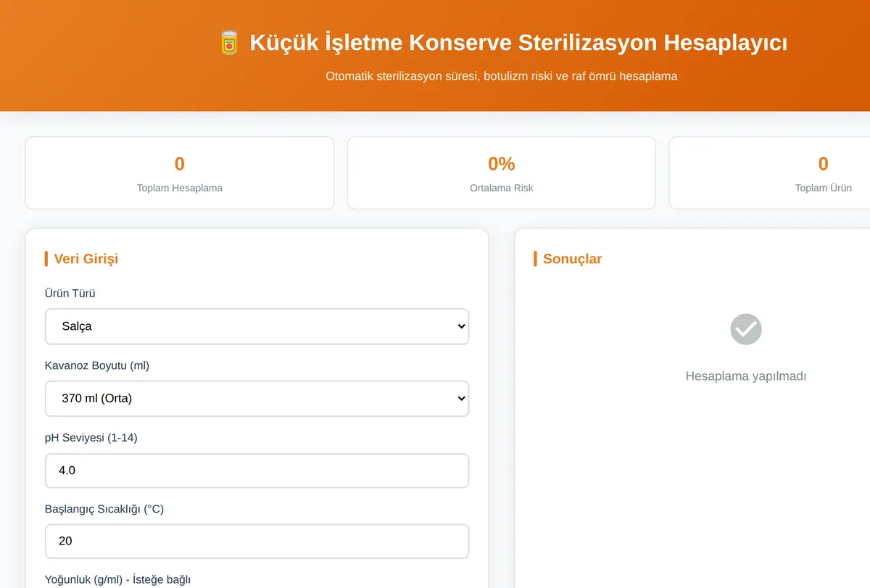This screenshot has width=870, height=588.
Task: Click the Ortalama Risk stat card
Action: click(501, 173)
